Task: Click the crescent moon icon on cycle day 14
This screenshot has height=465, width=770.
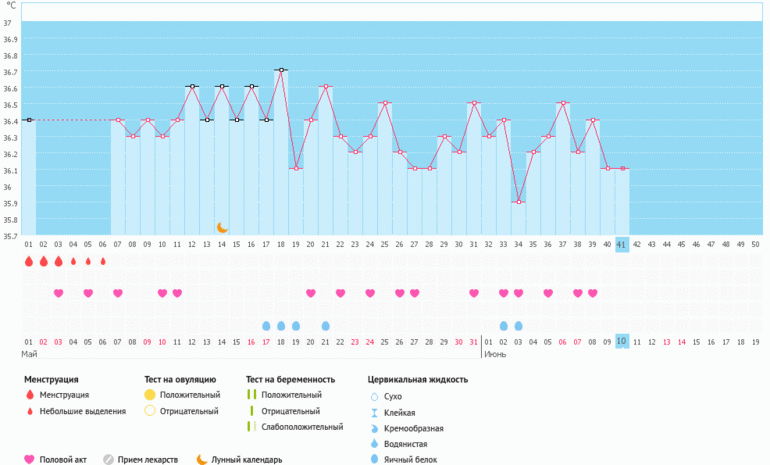Action: pos(222,228)
